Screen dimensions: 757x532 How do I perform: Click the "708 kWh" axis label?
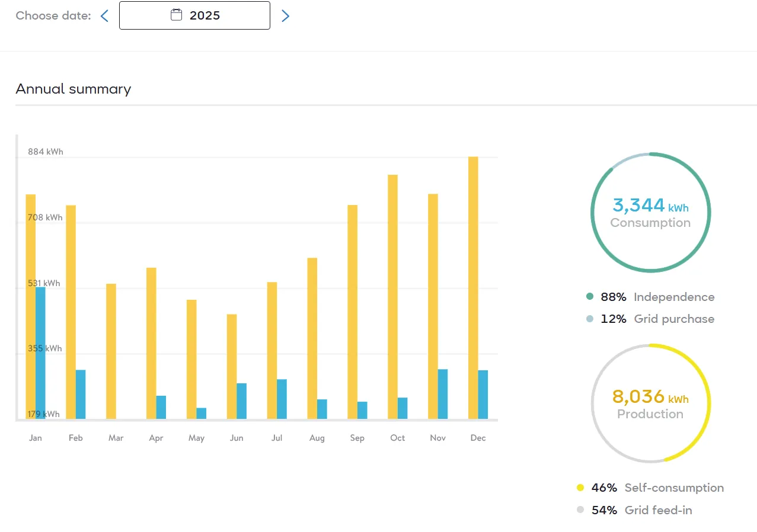pyautogui.click(x=45, y=217)
